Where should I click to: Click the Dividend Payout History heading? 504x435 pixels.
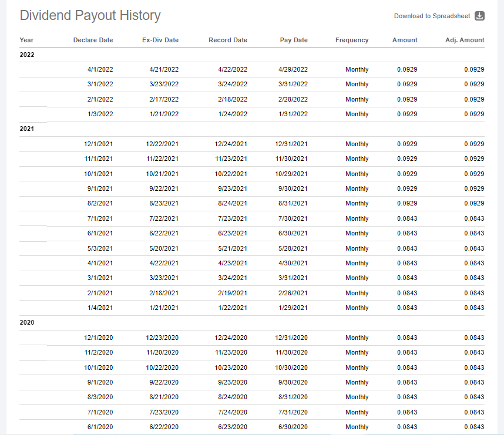tap(90, 15)
